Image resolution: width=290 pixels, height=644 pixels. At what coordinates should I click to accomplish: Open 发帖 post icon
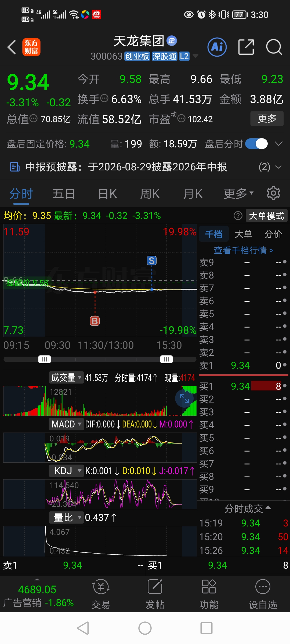pos(155,594)
